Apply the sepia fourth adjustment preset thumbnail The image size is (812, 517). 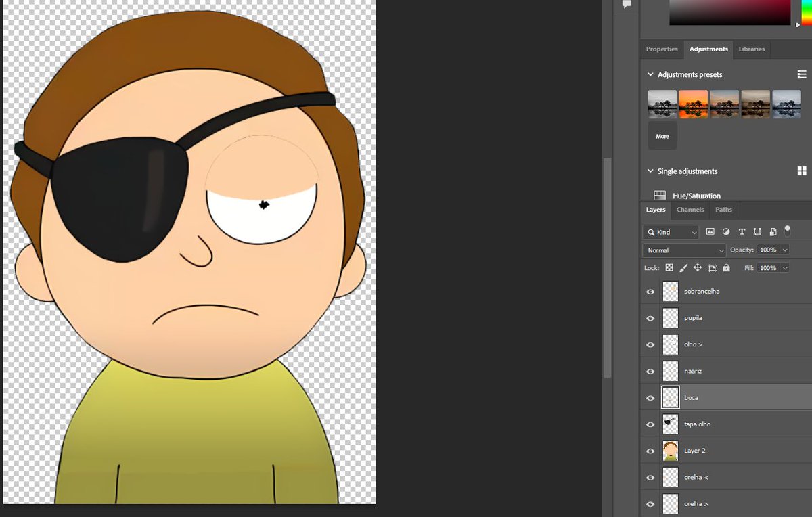tap(756, 104)
